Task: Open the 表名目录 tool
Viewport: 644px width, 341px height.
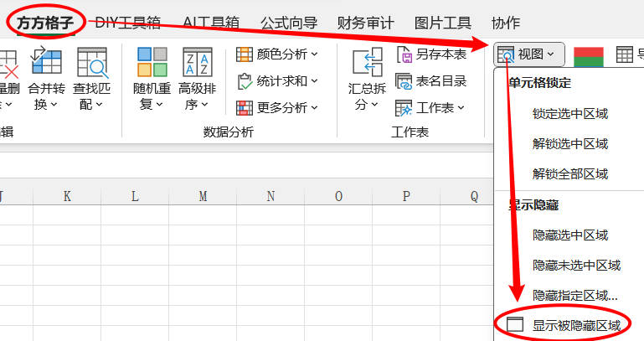Action: coord(431,81)
